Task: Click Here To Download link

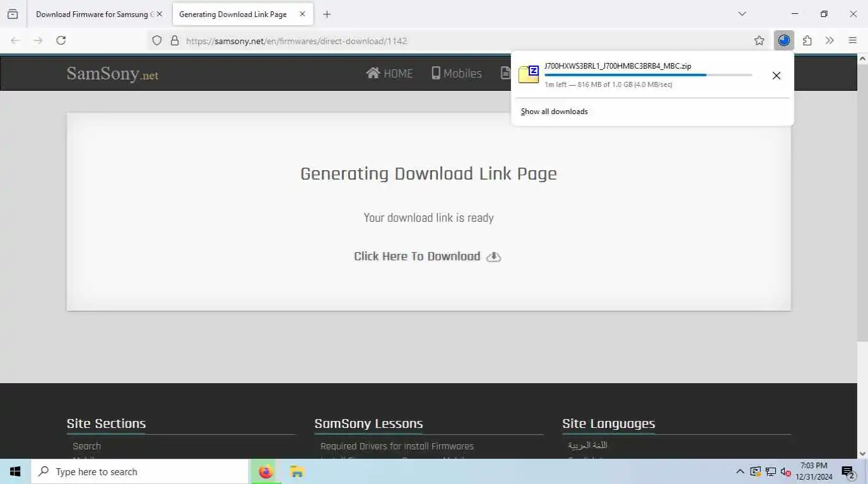Action: (417, 256)
